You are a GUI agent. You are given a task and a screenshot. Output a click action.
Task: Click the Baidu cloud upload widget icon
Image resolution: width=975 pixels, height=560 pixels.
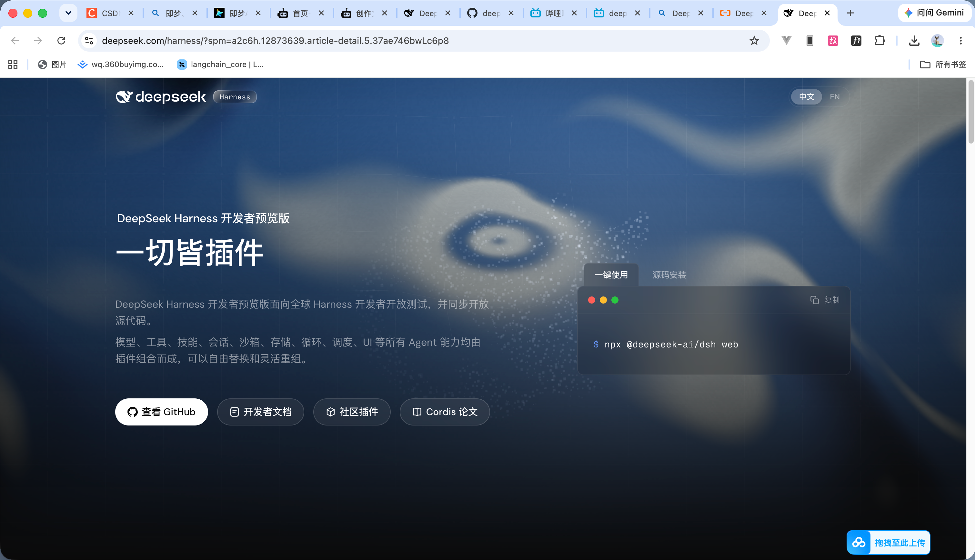coord(859,542)
